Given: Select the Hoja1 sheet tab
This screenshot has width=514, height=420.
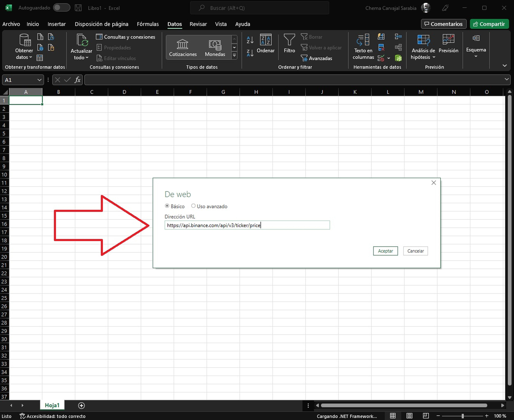Looking at the screenshot, I should click(x=52, y=405).
